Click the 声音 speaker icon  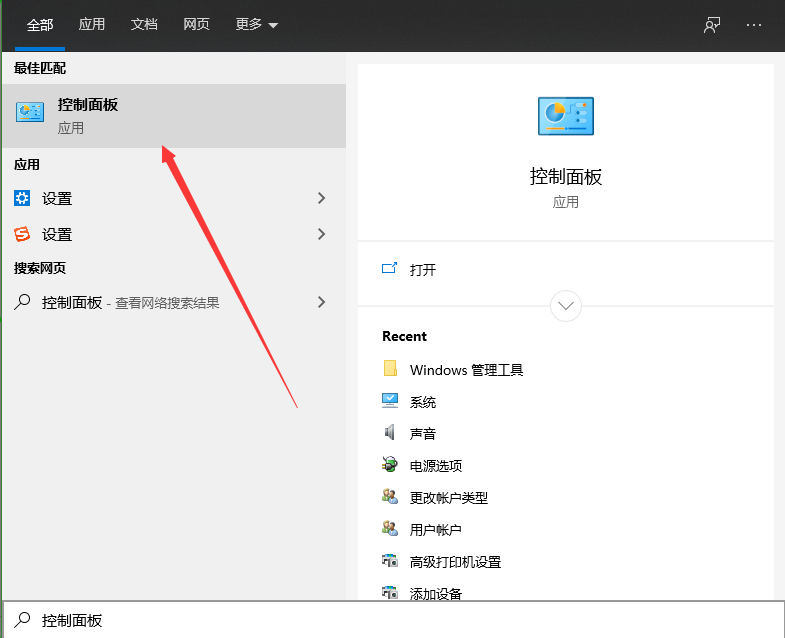click(389, 432)
